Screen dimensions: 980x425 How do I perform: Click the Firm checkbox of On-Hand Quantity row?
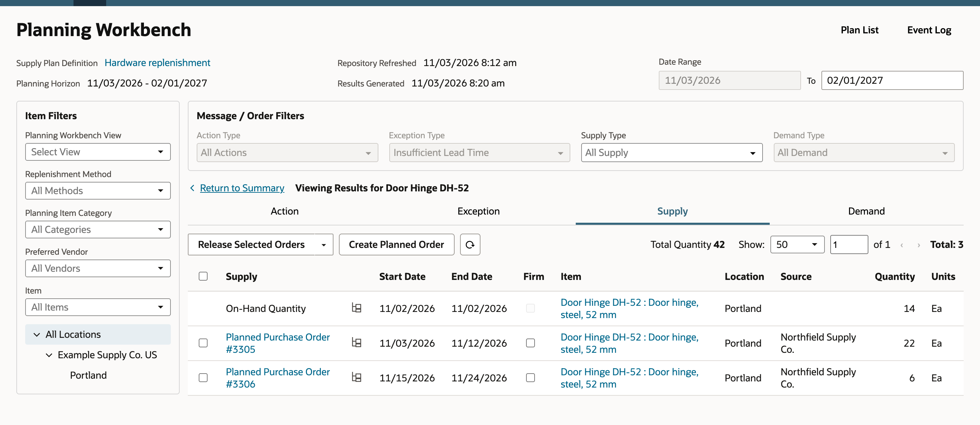pos(530,308)
